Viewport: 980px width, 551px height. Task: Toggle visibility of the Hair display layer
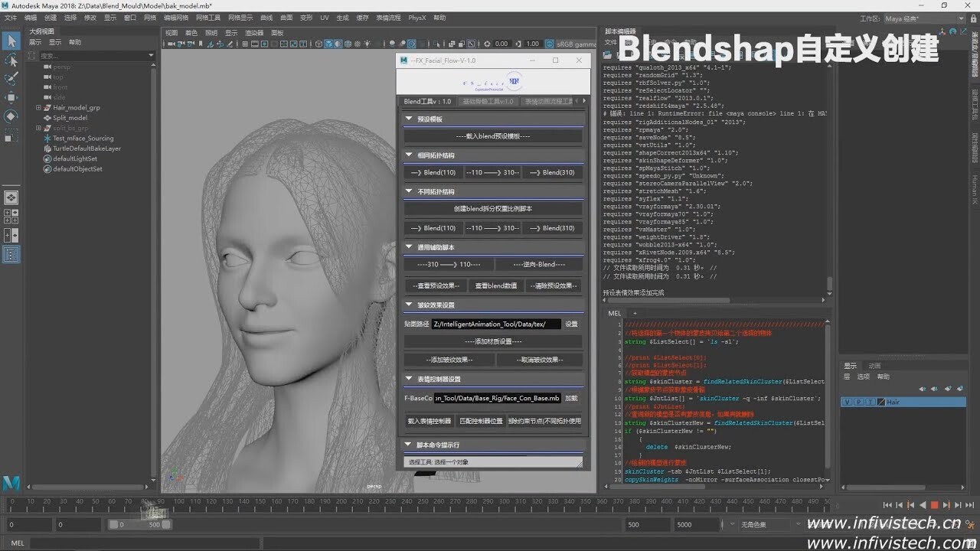point(847,401)
